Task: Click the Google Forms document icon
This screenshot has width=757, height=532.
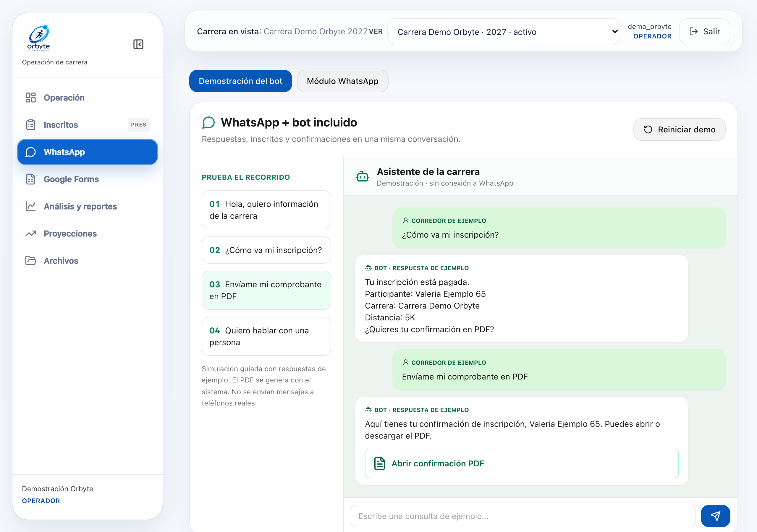Action: [x=31, y=179]
